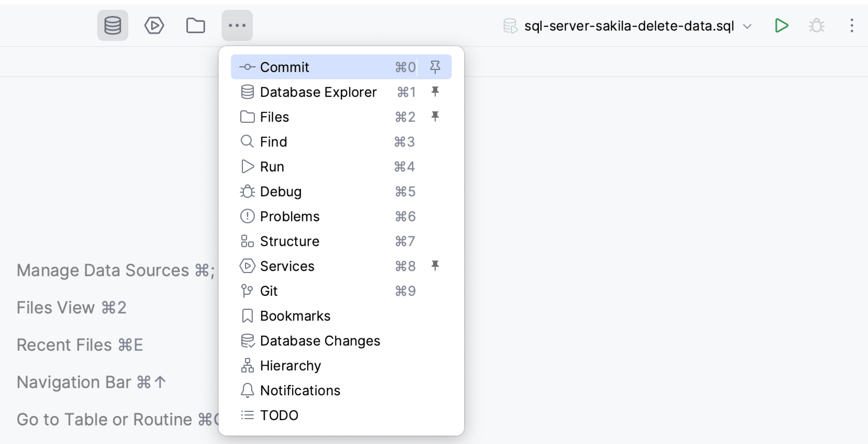Select Structure from the tool windows list

click(x=289, y=241)
